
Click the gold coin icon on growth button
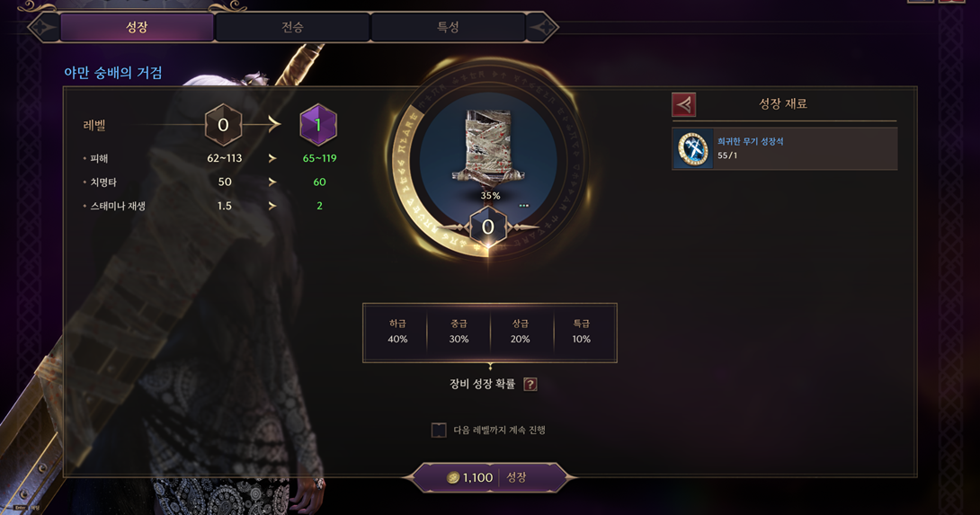coord(453,477)
